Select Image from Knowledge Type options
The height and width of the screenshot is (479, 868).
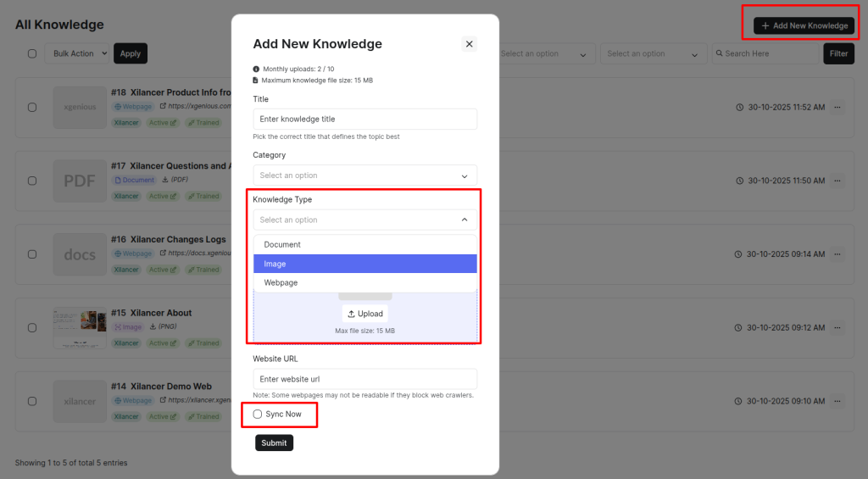pyautogui.click(x=364, y=264)
